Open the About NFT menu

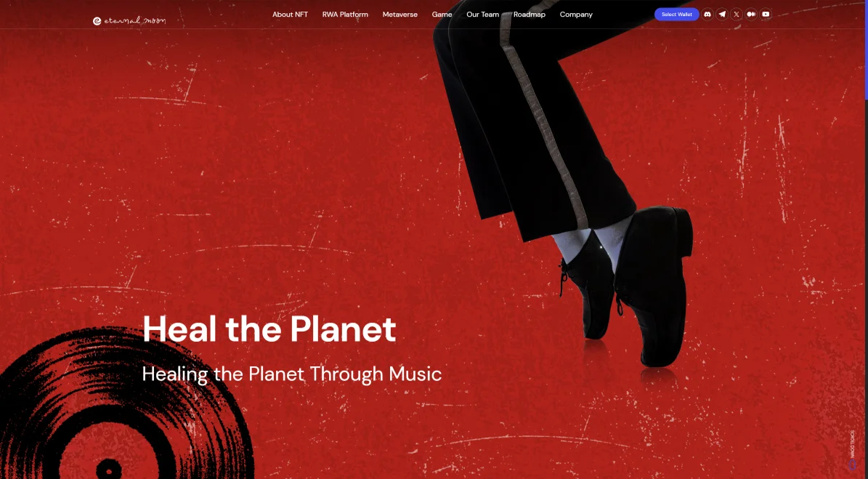click(290, 15)
